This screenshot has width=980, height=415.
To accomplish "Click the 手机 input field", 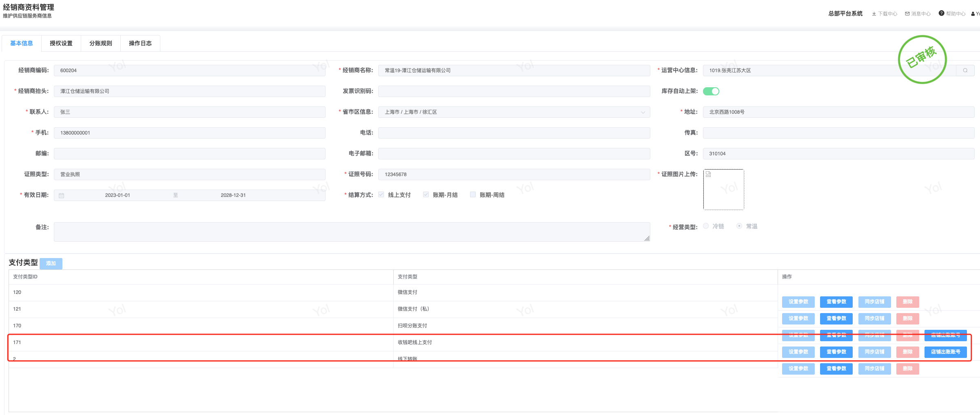I will click(190, 133).
